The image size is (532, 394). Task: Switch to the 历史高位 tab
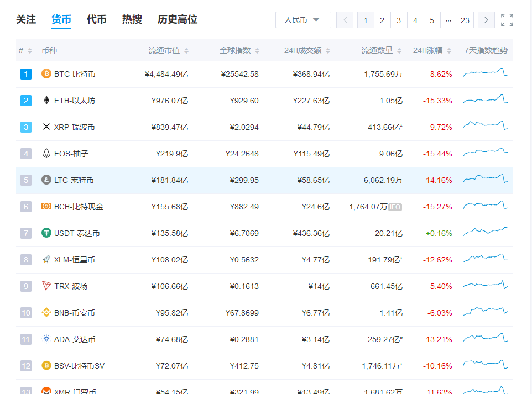click(x=178, y=20)
